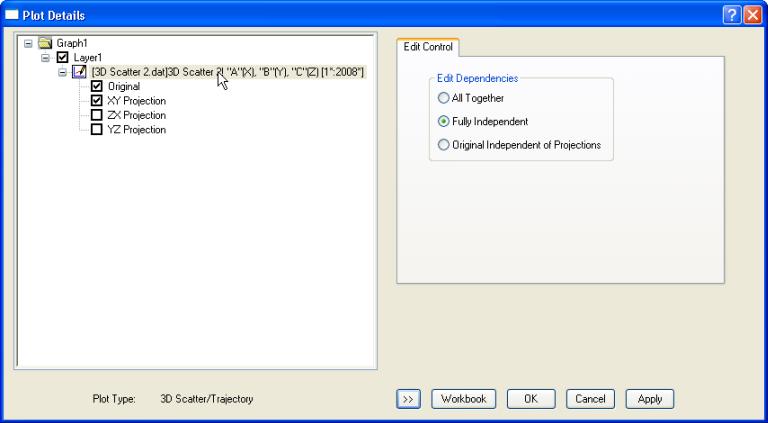Select Original Independent of Projections option
The height and width of the screenshot is (423, 768).
[444, 145]
